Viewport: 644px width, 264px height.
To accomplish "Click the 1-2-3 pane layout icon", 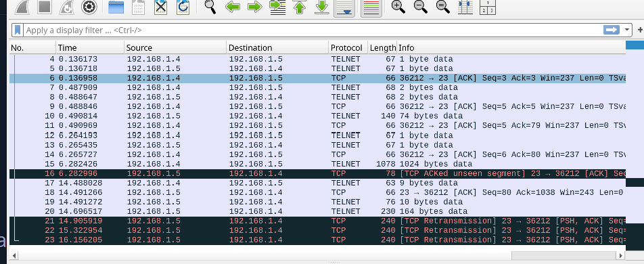I will pyautogui.click(x=488, y=7).
